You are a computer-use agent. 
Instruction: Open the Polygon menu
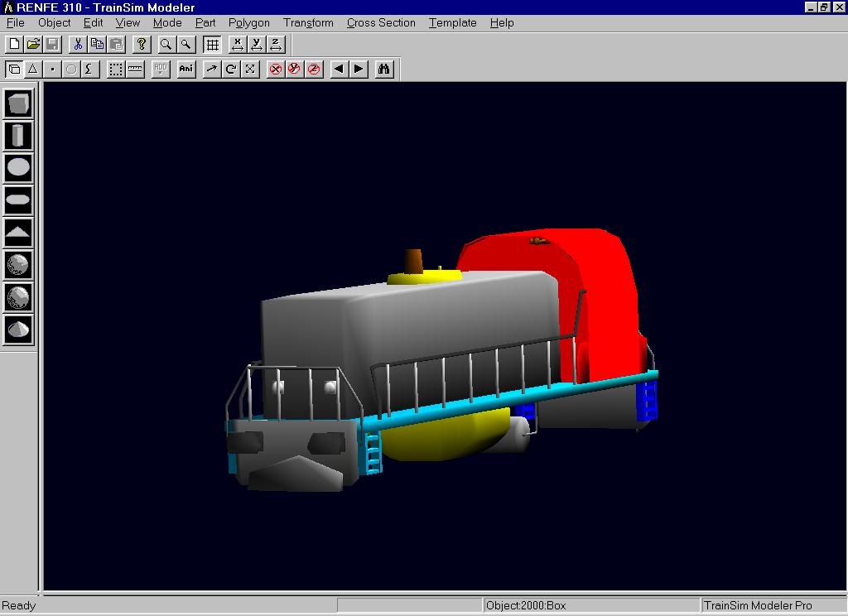248,22
